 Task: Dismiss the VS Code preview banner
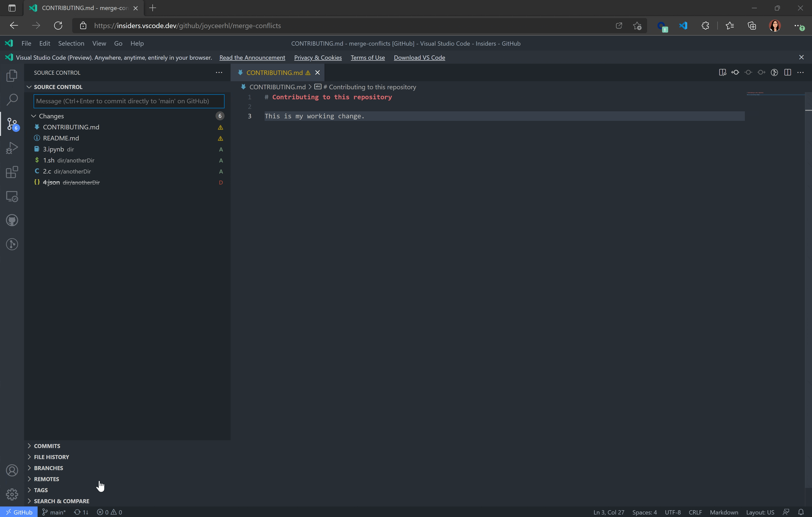[x=801, y=57]
